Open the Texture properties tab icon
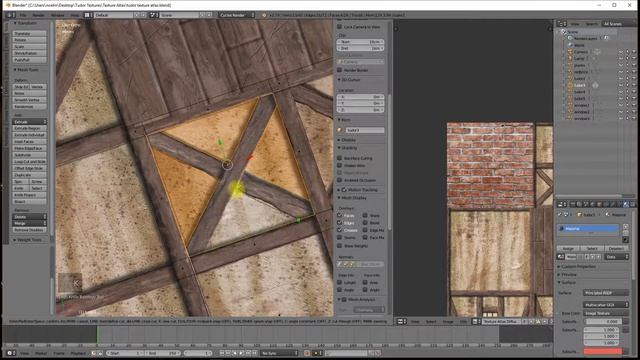This screenshot has height=360, width=640. (633, 204)
